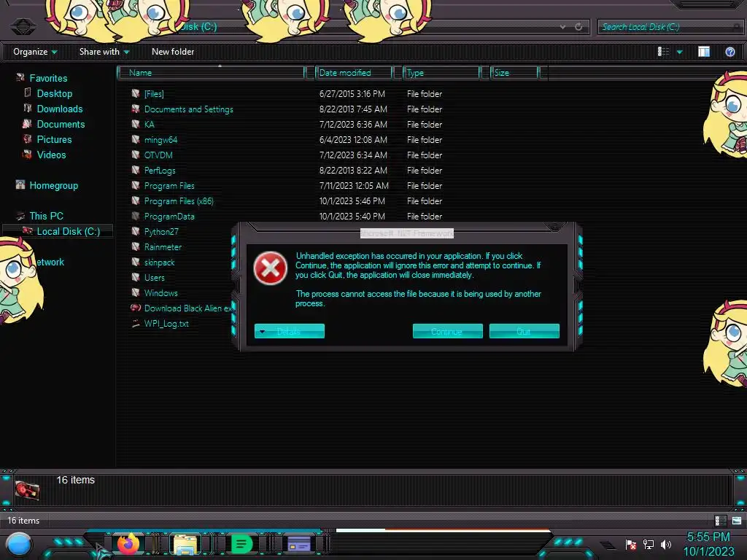Click the Quit button in error dialog
747x560 pixels.
(524, 332)
